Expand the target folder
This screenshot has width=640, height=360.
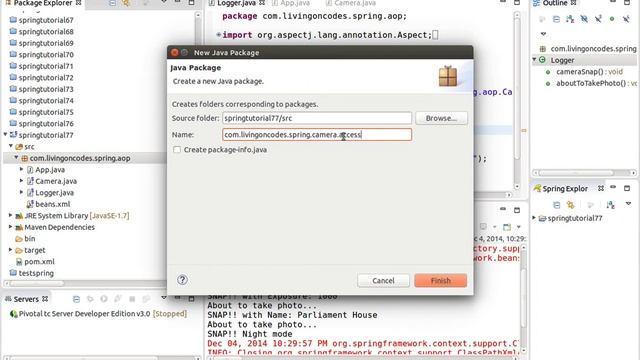point(11,249)
